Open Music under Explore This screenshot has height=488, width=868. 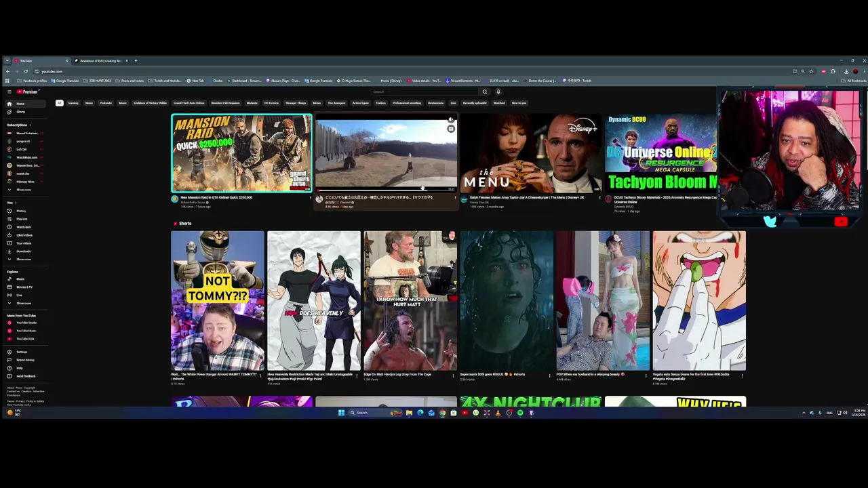click(24, 279)
